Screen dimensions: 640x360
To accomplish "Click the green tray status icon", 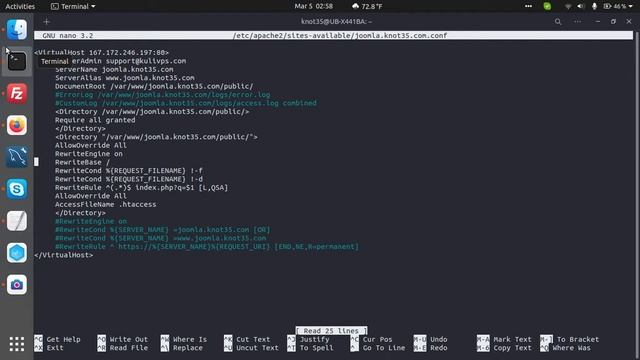I will (x=547, y=6).
